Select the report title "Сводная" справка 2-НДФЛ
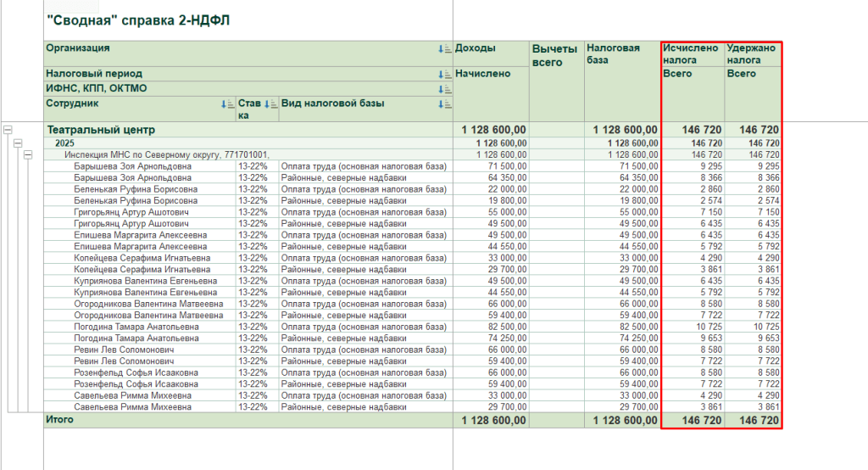 click(x=138, y=20)
